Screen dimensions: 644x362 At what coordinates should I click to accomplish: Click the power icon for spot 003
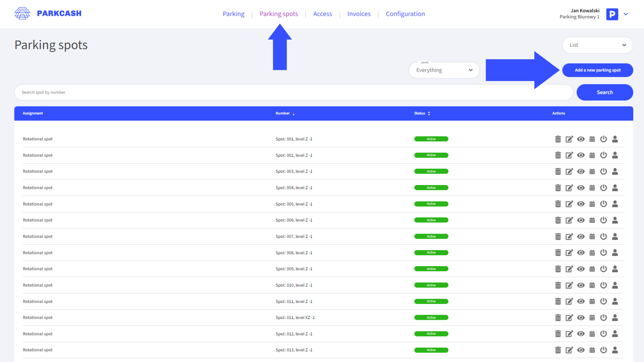[x=603, y=171]
